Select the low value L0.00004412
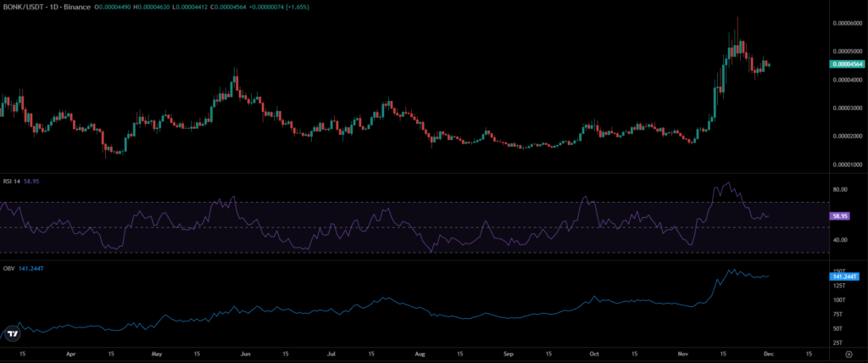The image size is (868, 363). 191,7
